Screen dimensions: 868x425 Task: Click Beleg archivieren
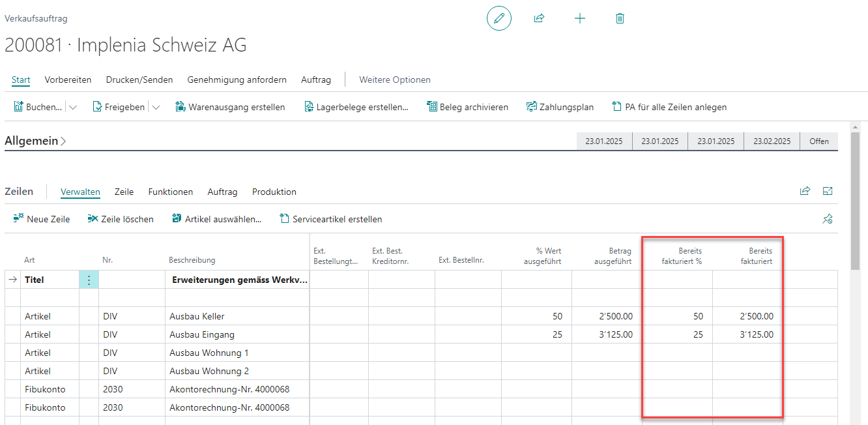(467, 107)
